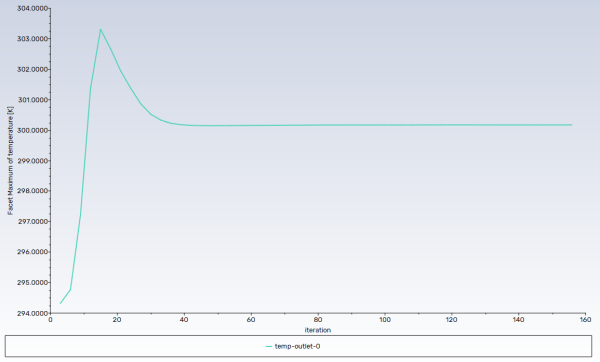The height and width of the screenshot is (362, 600).
Task: Click the 294.0000 y-axis value
Action: pyautogui.click(x=33, y=313)
